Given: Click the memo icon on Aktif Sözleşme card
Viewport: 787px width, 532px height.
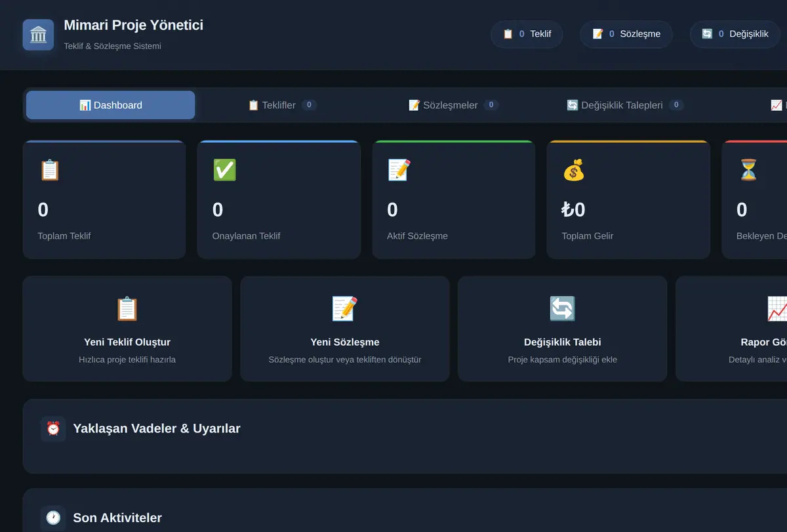Looking at the screenshot, I should (x=399, y=170).
